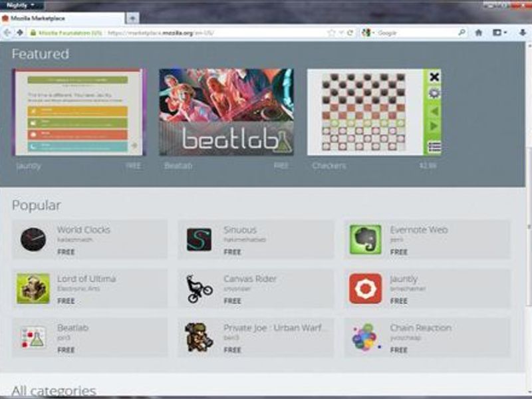Click the Jauntly caption under Featured
This screenshot has height=399, width=532.
tap(29, 166)
